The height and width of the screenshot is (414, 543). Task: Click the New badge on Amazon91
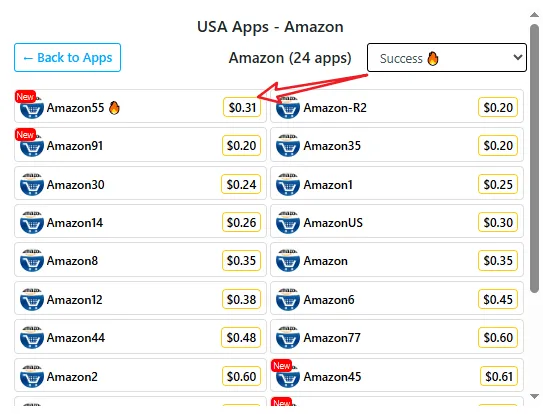click(25, 134)
